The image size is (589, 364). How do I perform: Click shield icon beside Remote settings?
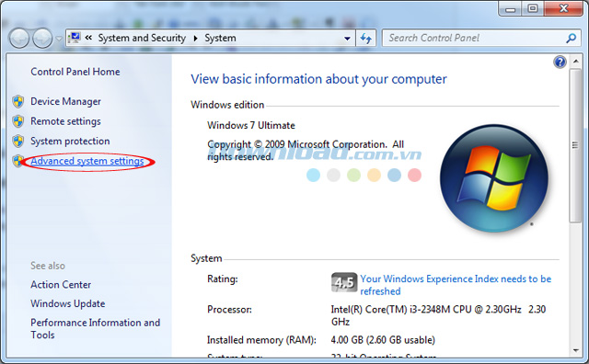click(18, 121)
